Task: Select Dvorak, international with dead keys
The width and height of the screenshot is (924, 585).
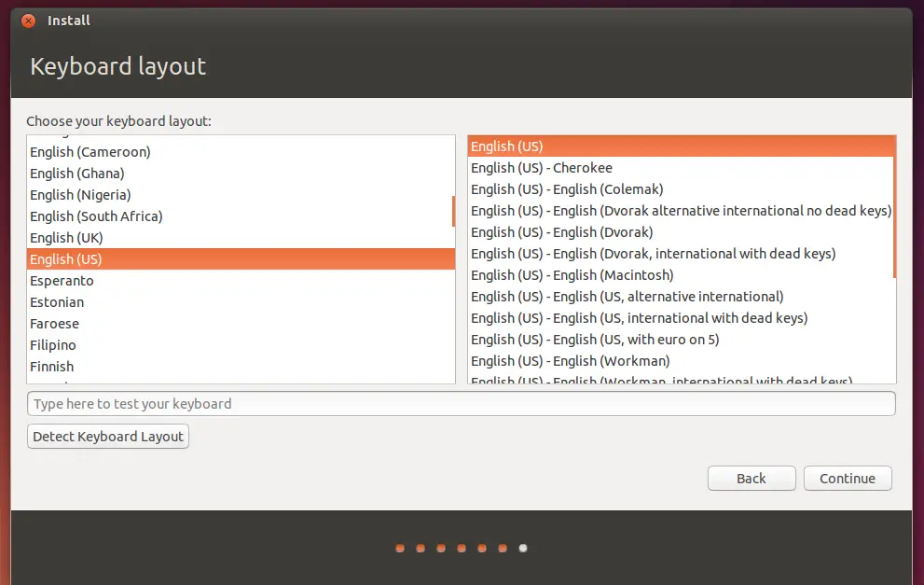Action: tap(681, 254)
